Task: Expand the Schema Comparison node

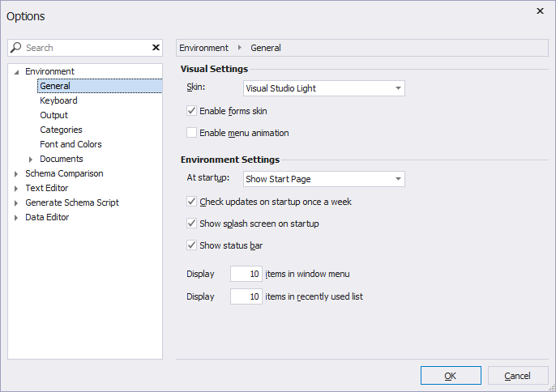Action: pos(16,174)
